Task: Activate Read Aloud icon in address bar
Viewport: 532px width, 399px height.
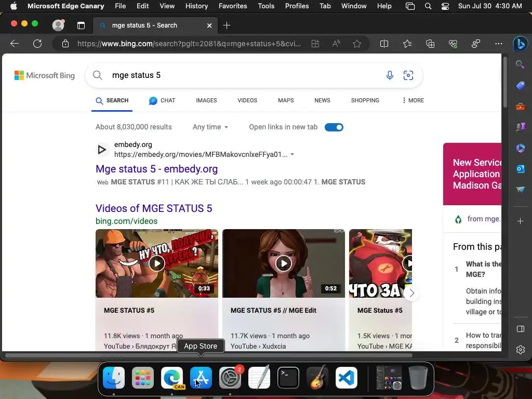Action: pyautogui.click(x=336, y=44)
